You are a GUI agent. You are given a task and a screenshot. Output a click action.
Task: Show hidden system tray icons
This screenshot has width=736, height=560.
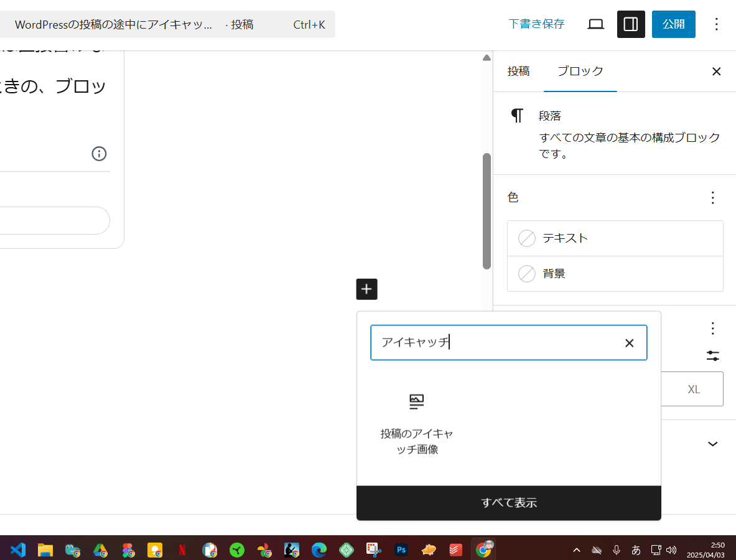coord(576,549)
